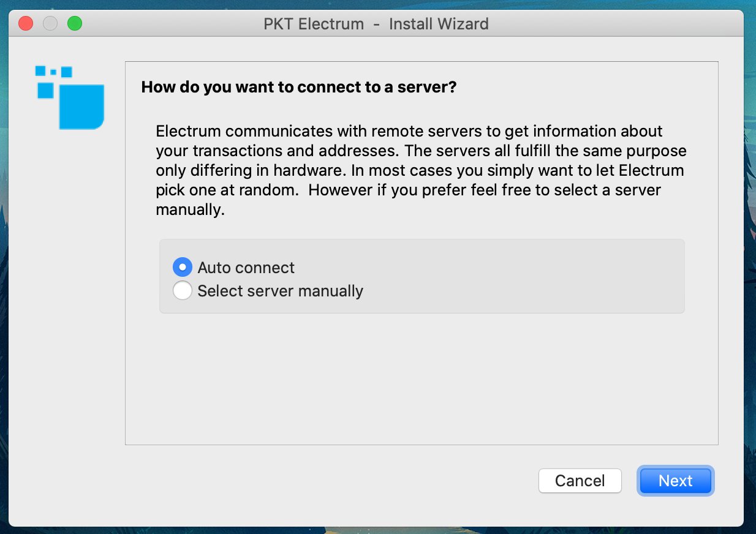Click the empty area of the wizard panel
Viewport: 756px width, 534px height.
pyautogui.click(x=421, y=380)
